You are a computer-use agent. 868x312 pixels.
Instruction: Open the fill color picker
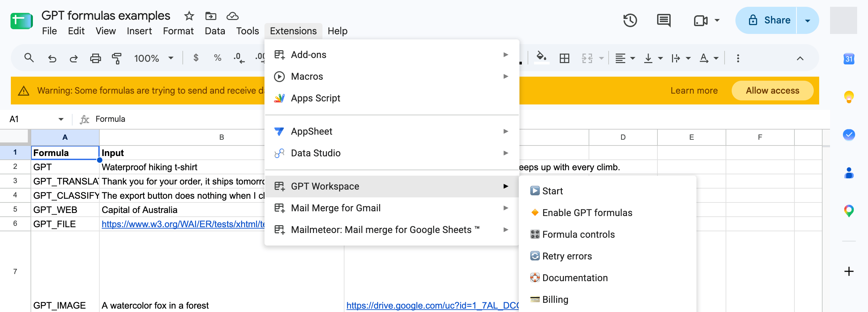(x=541, y=58)
